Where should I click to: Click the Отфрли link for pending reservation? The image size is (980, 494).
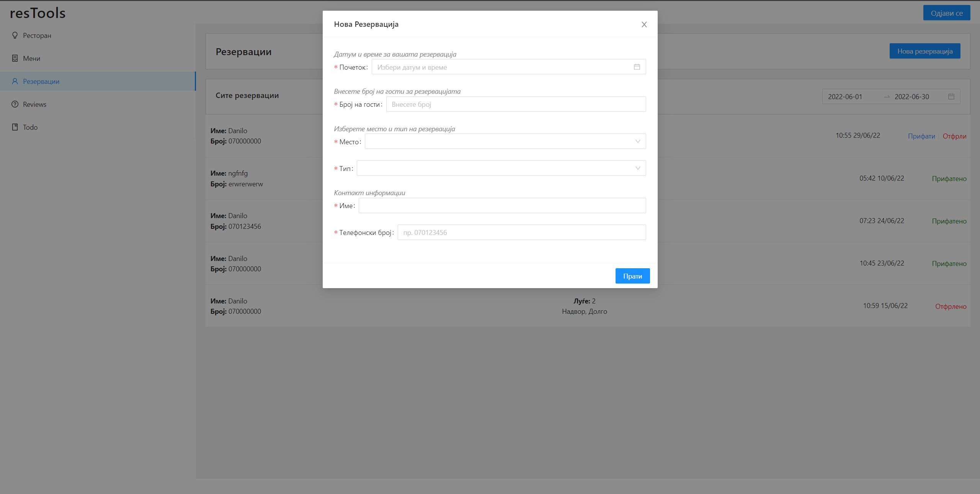pyautogui.click(x=954, y=136)
